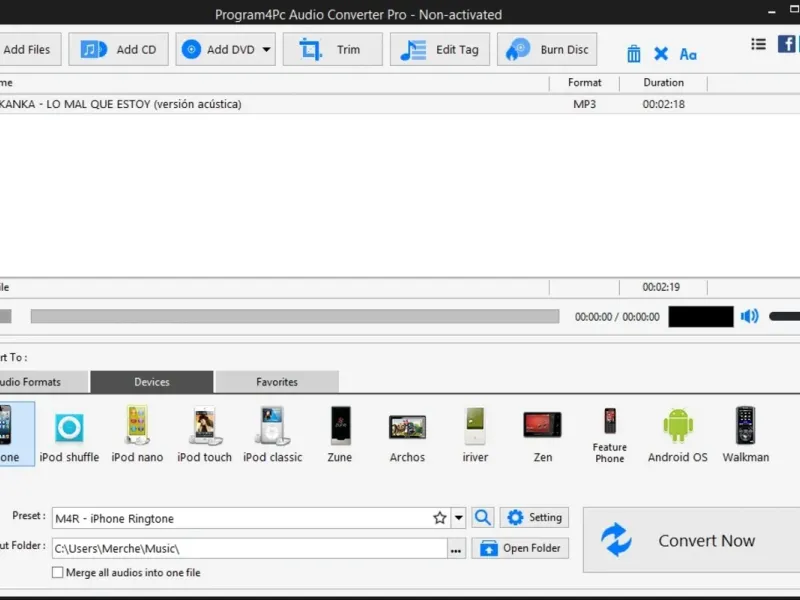
Task: Click the Convert Now button
Action: [x=692, y=540]
